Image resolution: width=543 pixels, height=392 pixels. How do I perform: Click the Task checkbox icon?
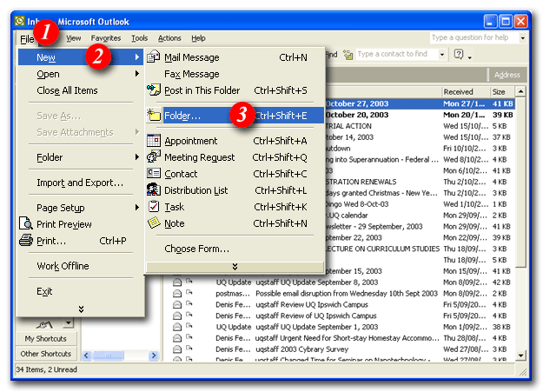click(x=153, y=207)
